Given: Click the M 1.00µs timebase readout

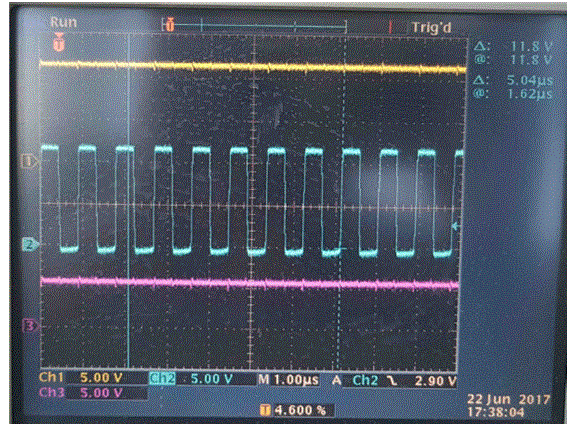Looking at the screenshot, I should point(288,380).
